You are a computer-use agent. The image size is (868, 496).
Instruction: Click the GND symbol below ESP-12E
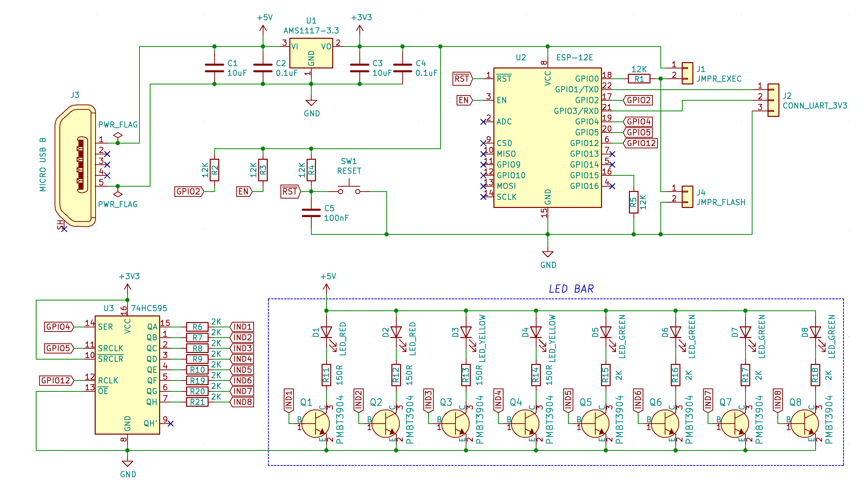[548, 255]
